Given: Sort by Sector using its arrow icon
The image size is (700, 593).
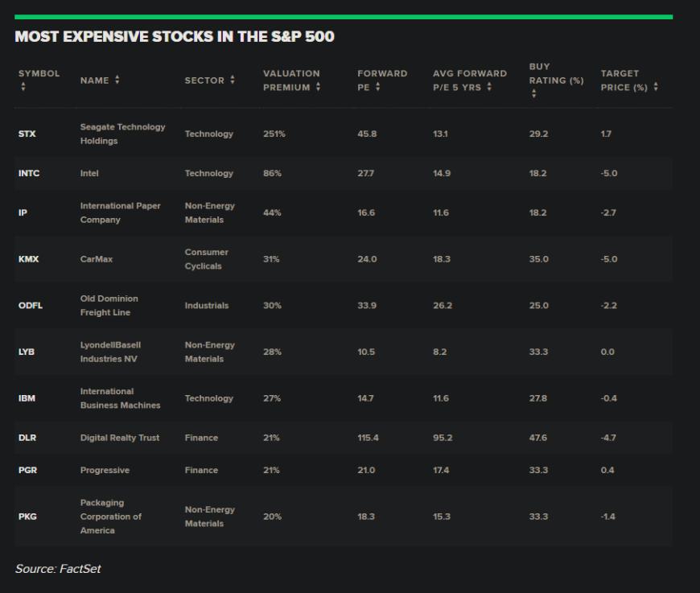Looking at the screenshot, I should coord(233,80).
